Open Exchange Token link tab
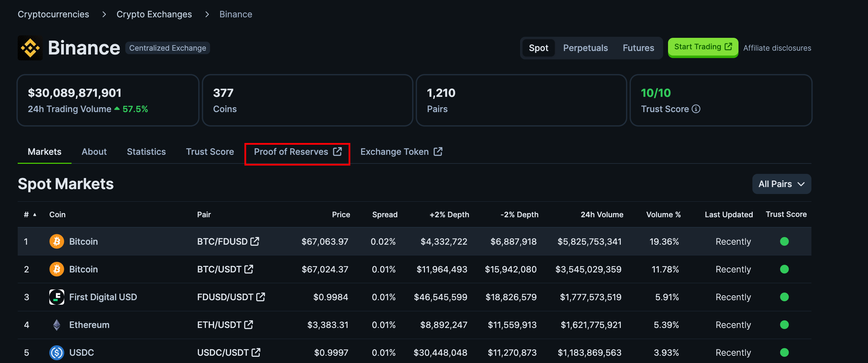This screenshot has height=363, width=868. pyautogui.click(x=401, y=152)
